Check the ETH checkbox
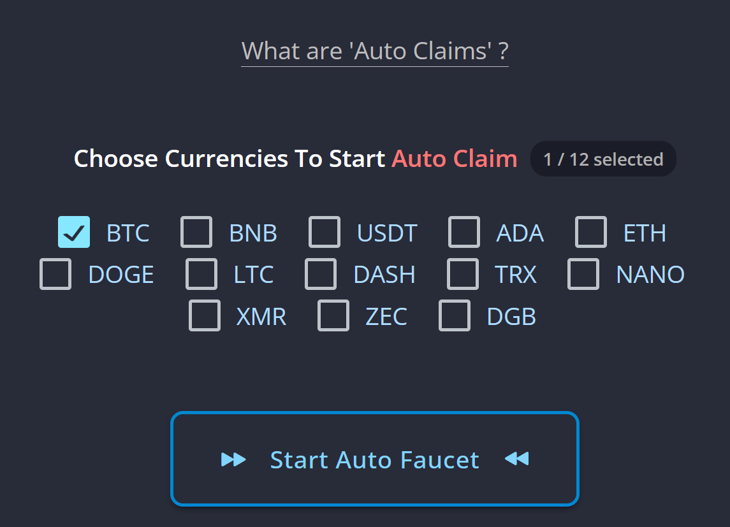 pyautogui.click(x=591, y=233)
